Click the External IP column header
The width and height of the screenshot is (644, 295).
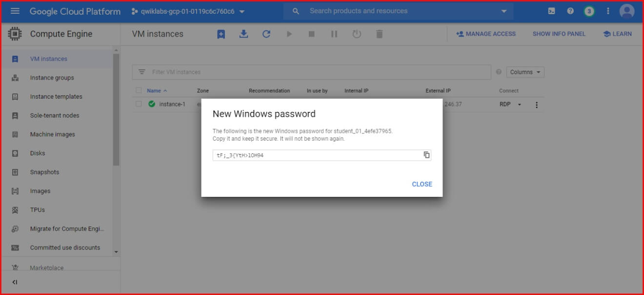pos(438,91)
